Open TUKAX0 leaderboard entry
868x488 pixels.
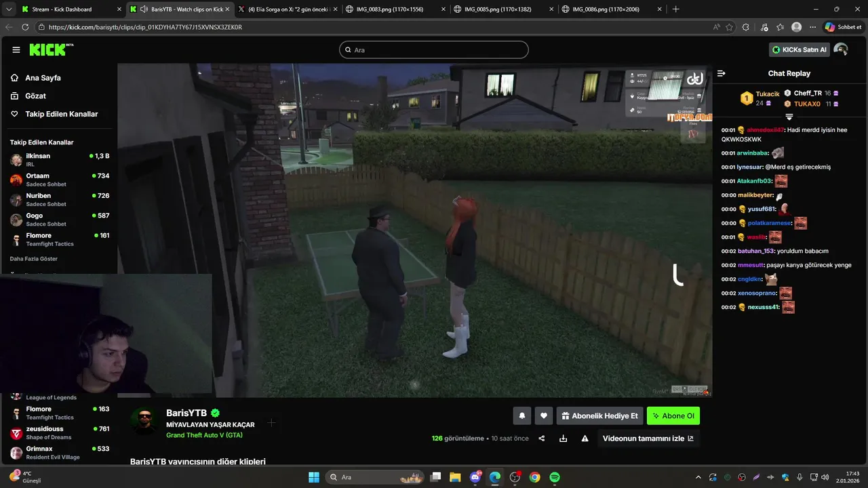812,104
